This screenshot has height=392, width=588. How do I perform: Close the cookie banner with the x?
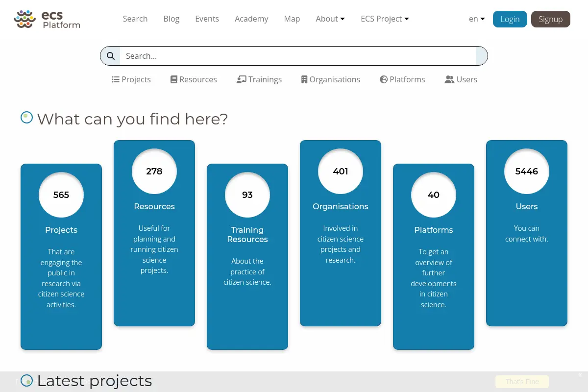click(580, 375)
